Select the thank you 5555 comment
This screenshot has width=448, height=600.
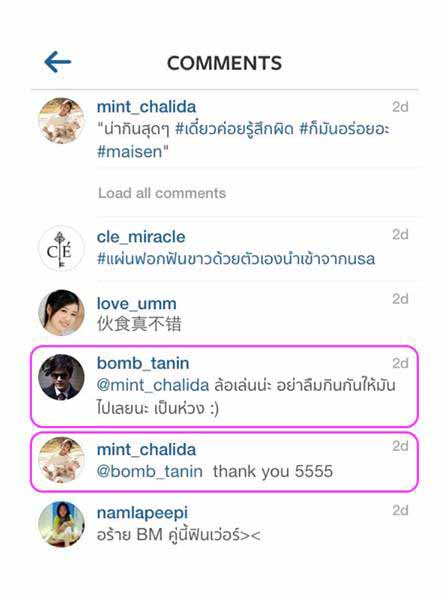click(273, 471)
